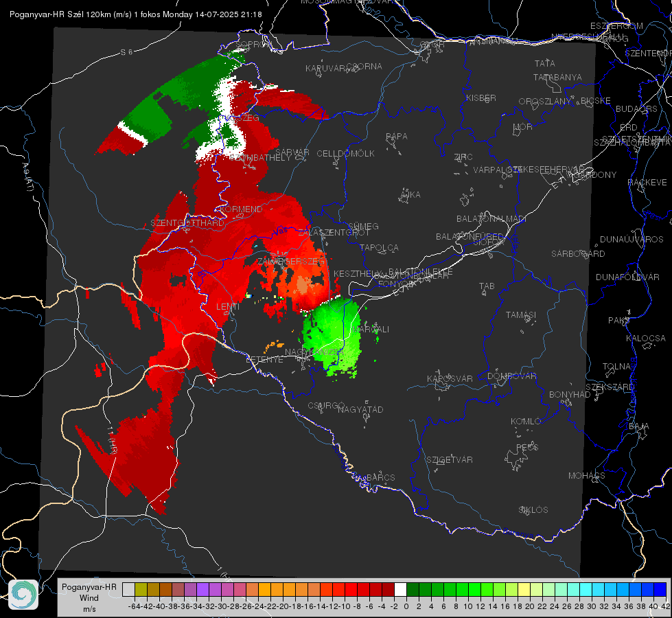Click the 42 value in legend scale
This screenshot has width=672, height=618.
coord(665,606)
